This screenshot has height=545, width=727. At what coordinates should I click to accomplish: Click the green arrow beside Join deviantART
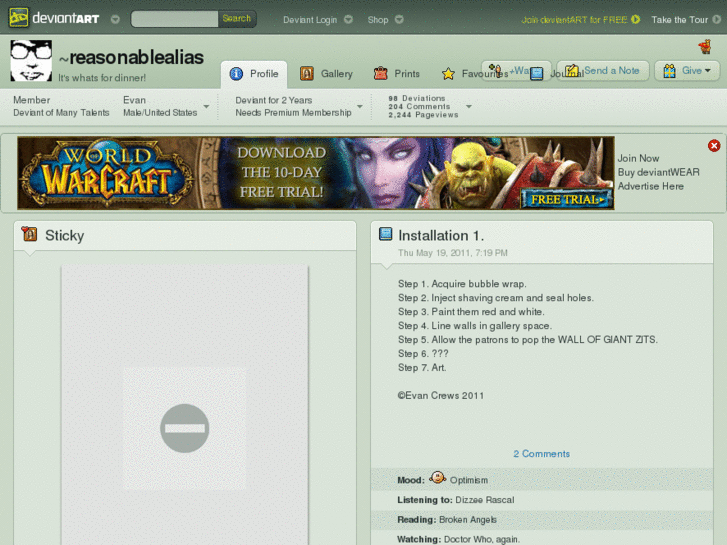coord(636,19)
